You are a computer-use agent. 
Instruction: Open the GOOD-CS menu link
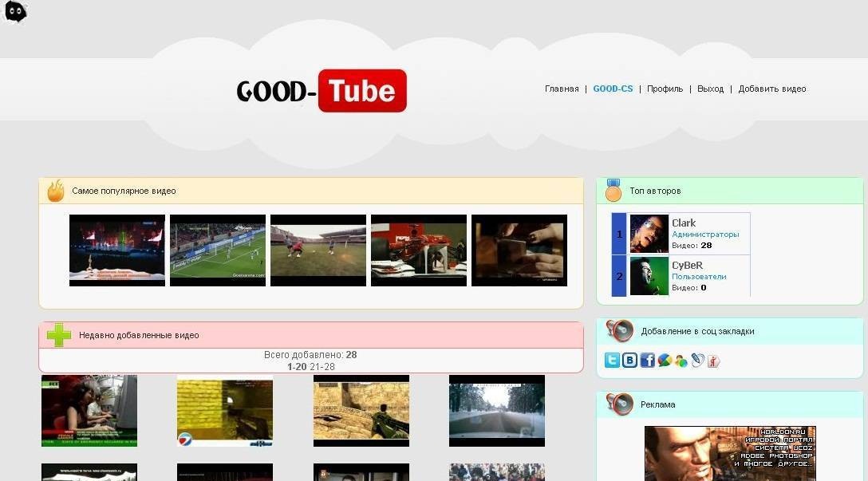(x=613, y=89)
